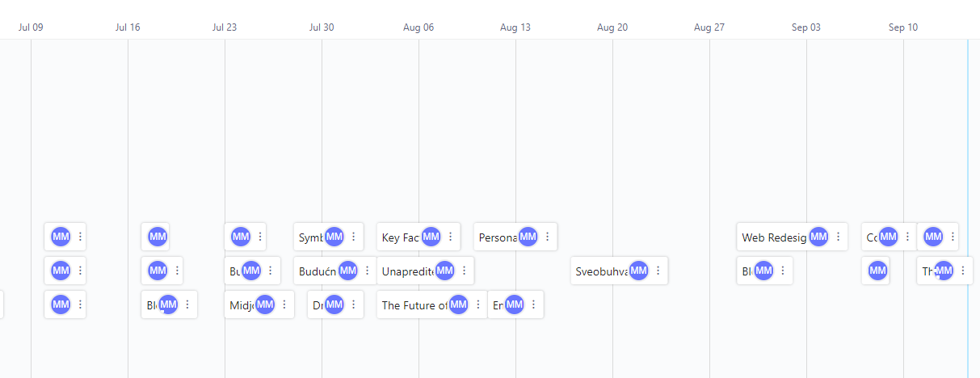980x378 pixels.
Task: Select the Symb task card
Action: 329,237
